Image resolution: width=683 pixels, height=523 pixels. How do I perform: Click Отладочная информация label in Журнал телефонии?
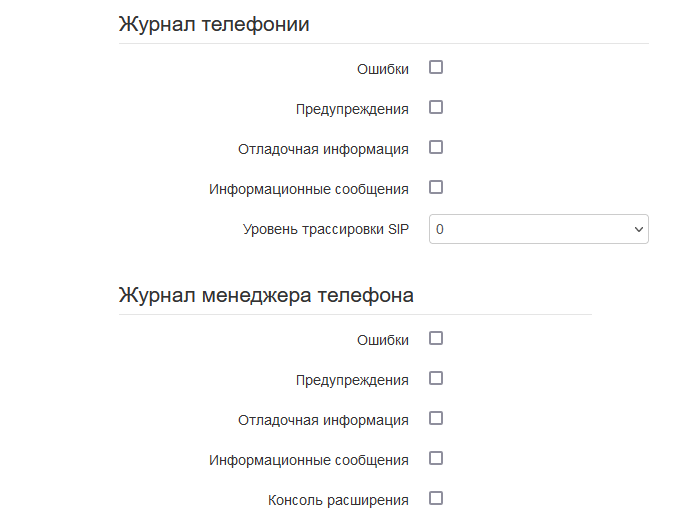pos(323,149)
